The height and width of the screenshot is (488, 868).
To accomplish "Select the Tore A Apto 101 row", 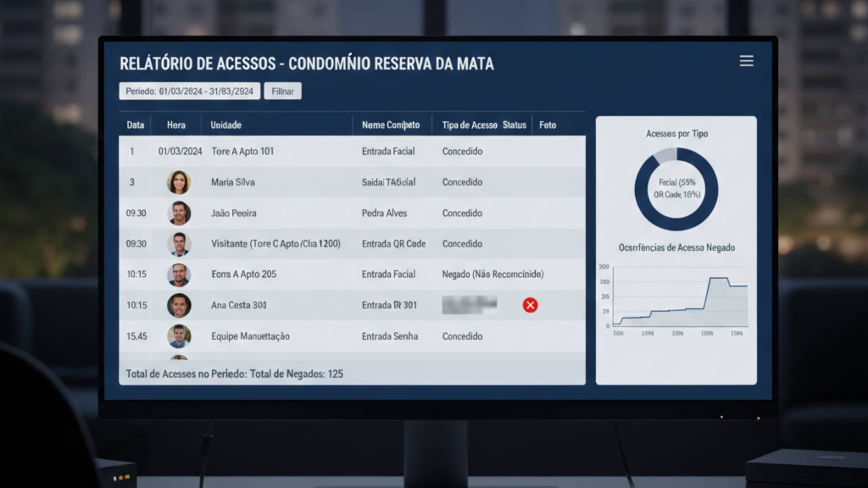I will click(242, 151).
